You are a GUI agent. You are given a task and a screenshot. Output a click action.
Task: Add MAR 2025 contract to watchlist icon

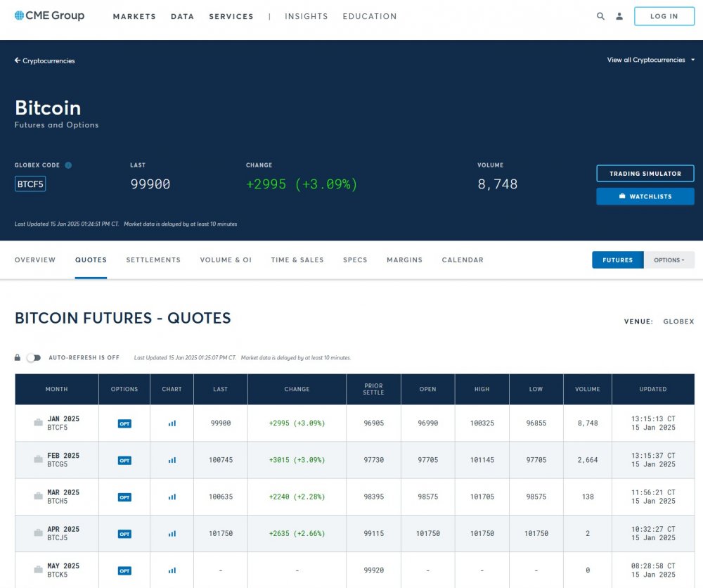pyautogui.click(x=39, y=496)
